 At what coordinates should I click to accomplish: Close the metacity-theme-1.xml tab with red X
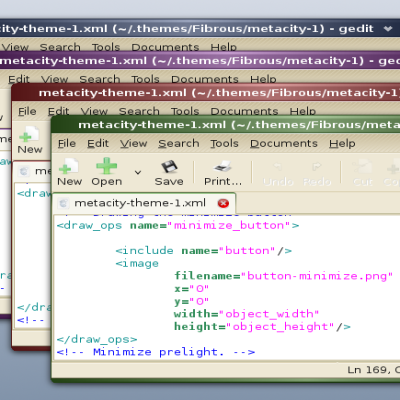(223, 203)
